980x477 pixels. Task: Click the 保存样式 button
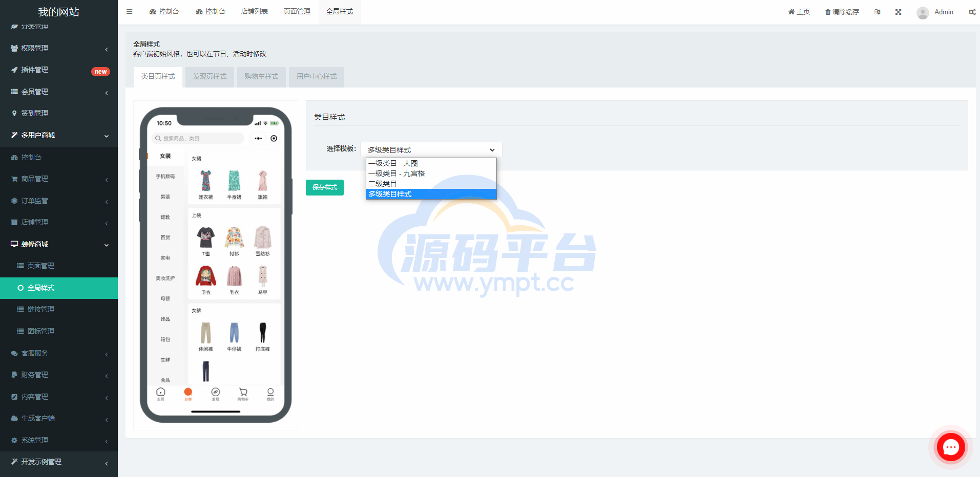click(325, 187)
